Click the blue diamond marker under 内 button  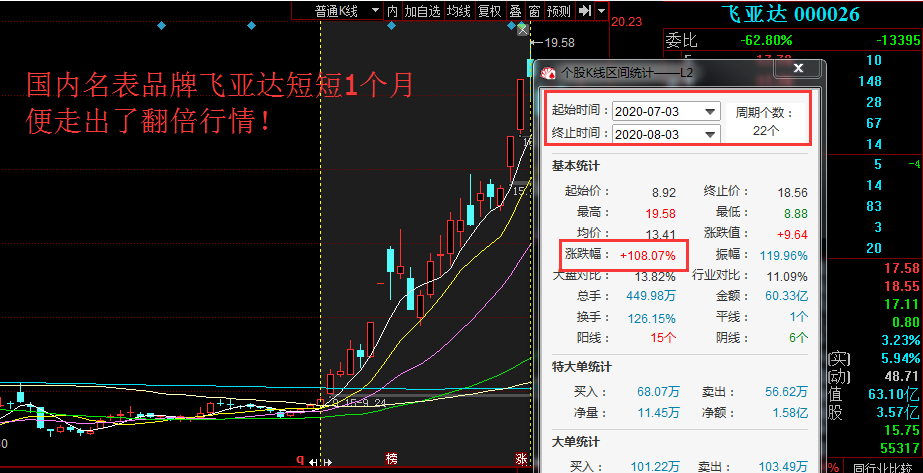391,25
